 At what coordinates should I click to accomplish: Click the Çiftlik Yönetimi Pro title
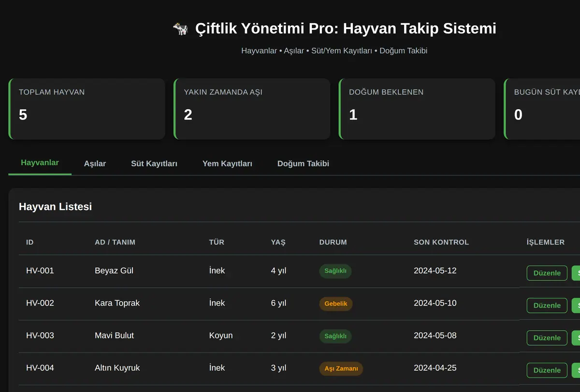pos(346,29)
